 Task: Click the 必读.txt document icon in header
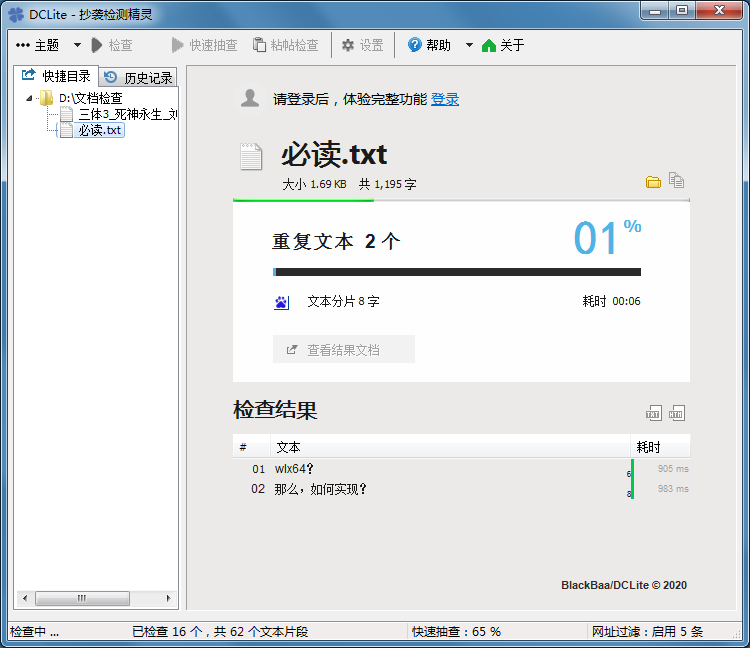(x=251, y=156)
